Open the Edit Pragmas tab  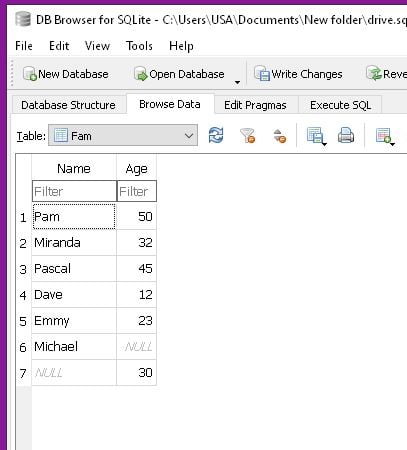click(255, 105)
